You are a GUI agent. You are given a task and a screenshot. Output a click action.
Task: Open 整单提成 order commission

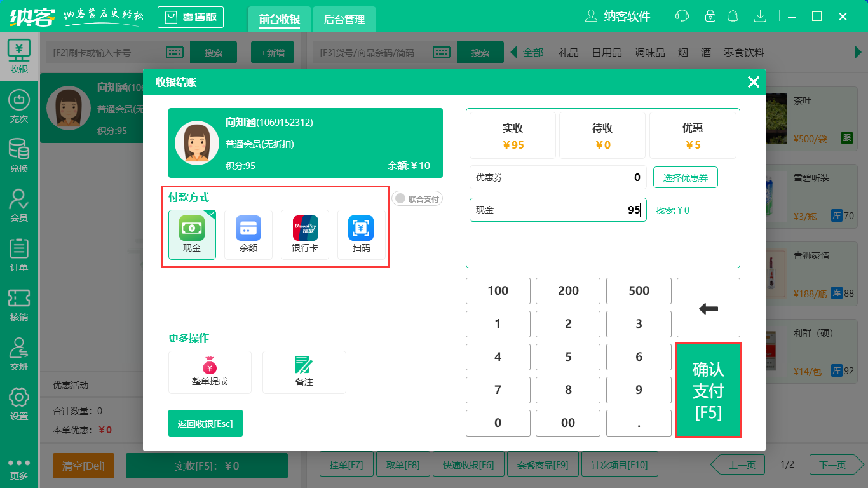[210, 372]
